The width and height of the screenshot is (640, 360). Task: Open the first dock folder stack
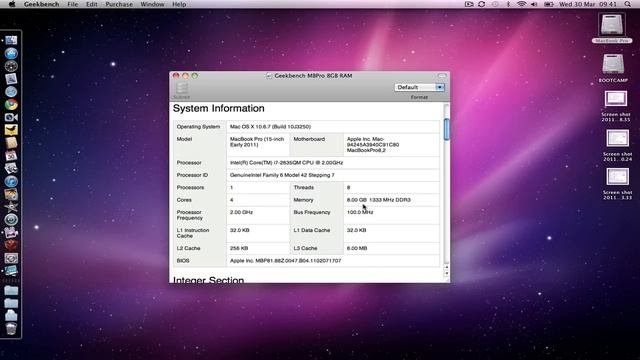coord(11,291)
